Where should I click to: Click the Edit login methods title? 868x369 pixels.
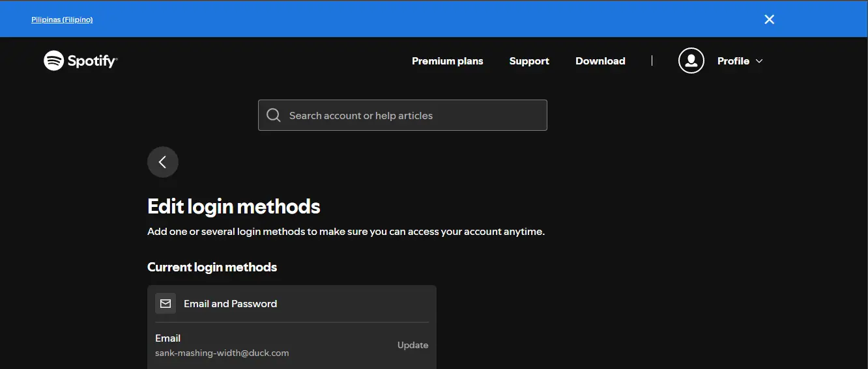point(234,207)
